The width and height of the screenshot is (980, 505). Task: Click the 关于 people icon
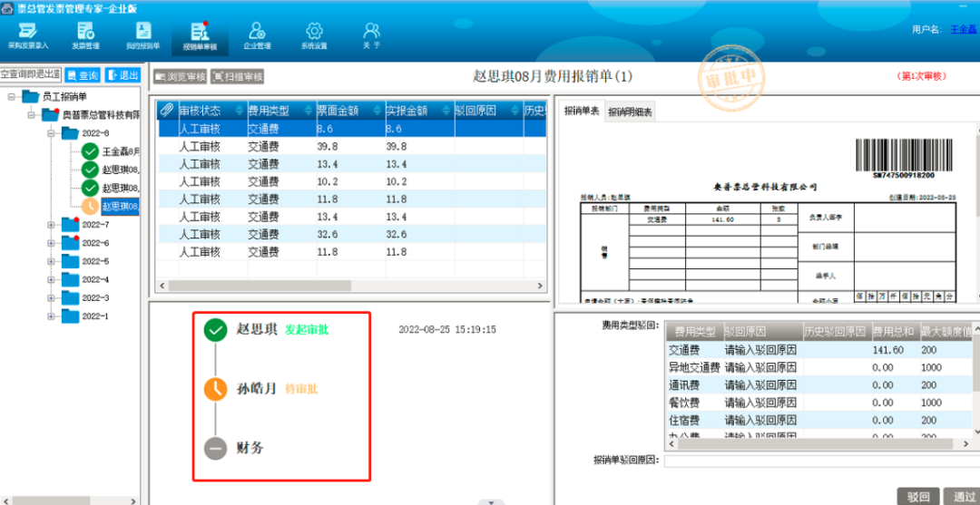coord(371,34)
